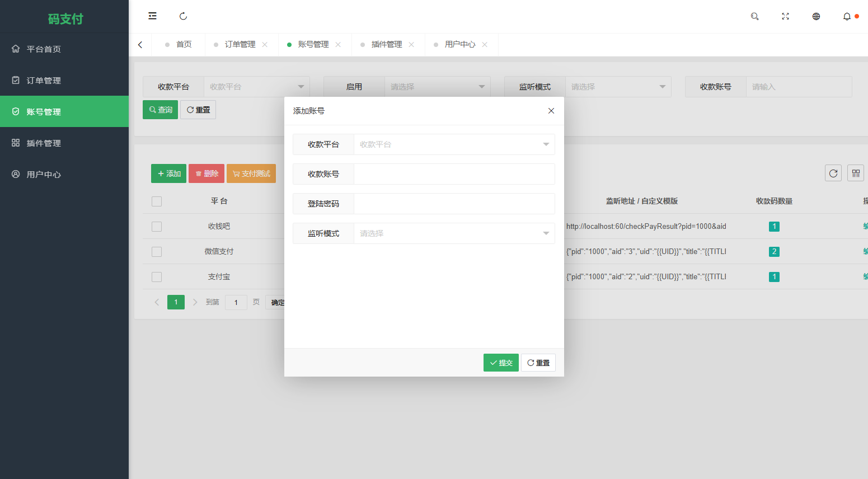The height and width of the screenshot is (479, 868).
Task: Reset the dialog using the 重置 button
Action: pyautogui.click(x=538, y=363)
